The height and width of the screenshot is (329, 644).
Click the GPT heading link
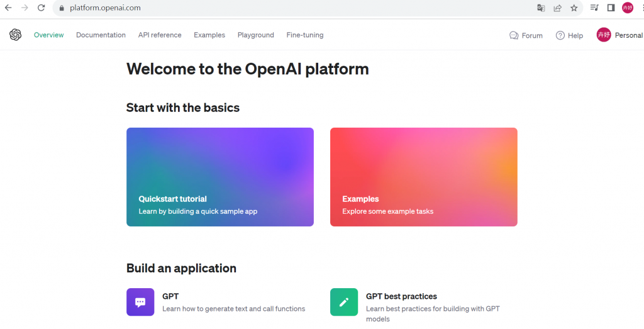tap(170, 296)
